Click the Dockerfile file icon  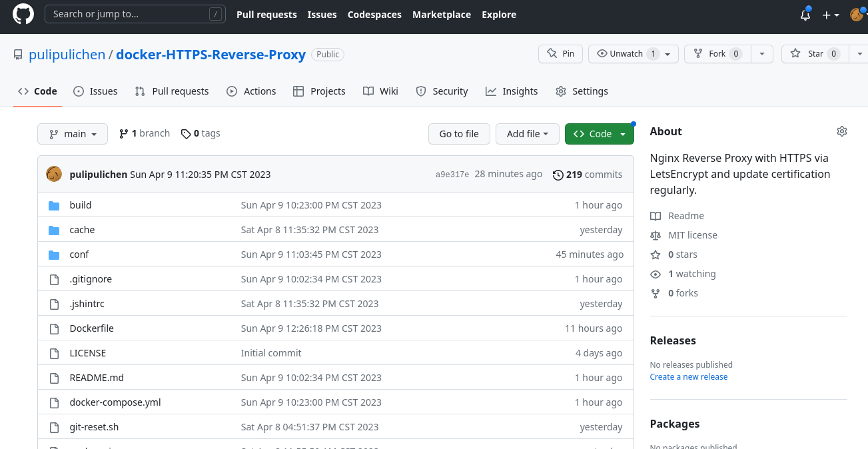pos(54,328)
